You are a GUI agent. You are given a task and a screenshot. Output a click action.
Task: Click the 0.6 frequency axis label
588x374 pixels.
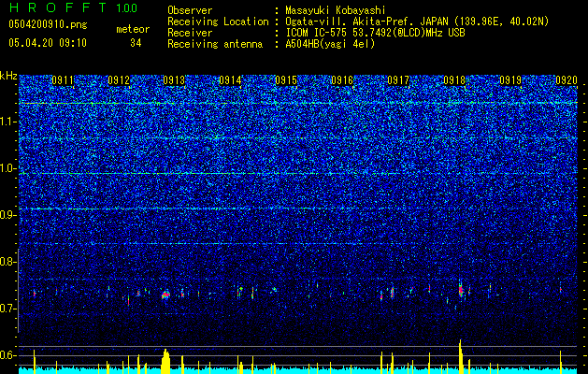[x=8, y=355]
